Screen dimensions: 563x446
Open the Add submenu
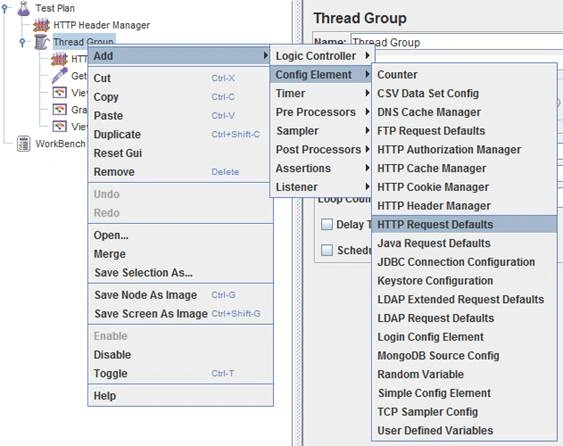178,56
